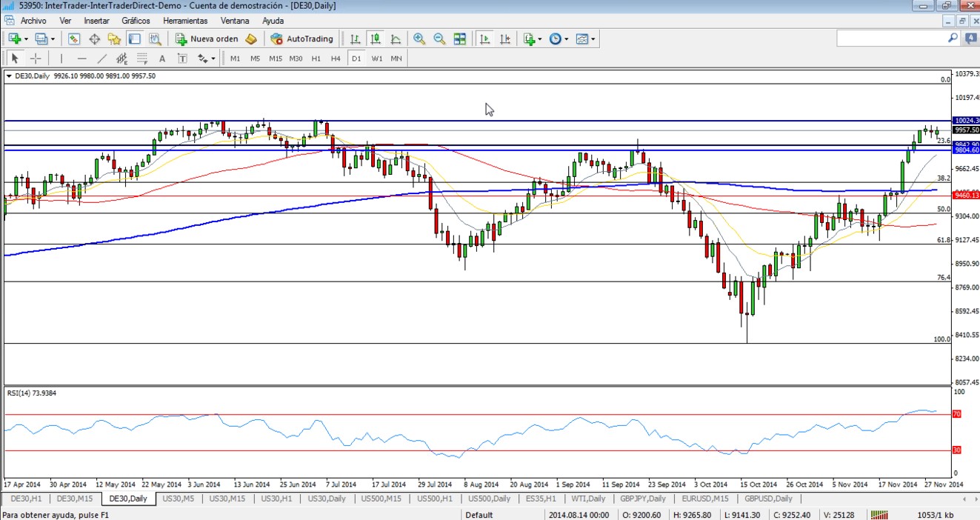Toggle chart Auto Scroll
Viewport: 980px width, 520px height.
tap(485, 39)
